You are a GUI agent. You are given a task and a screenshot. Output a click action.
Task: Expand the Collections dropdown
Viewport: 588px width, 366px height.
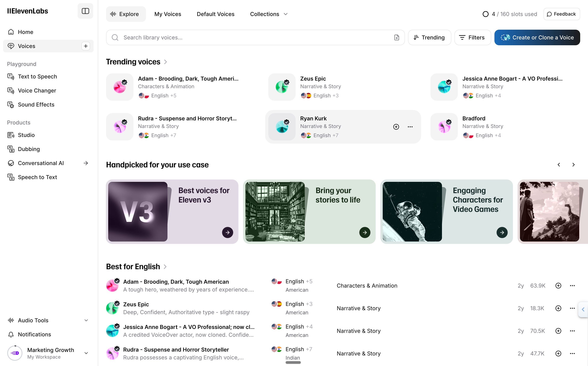click(x=269, y=14)
